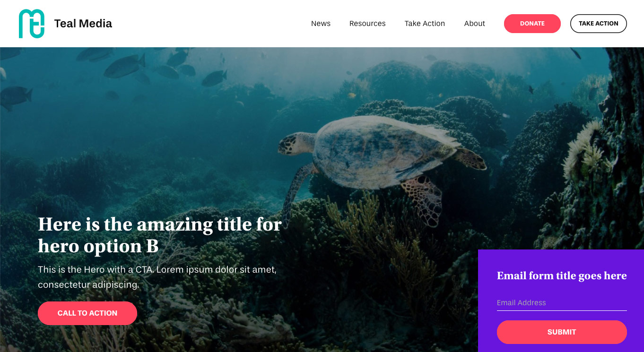Click the Email form title heading

562,276
